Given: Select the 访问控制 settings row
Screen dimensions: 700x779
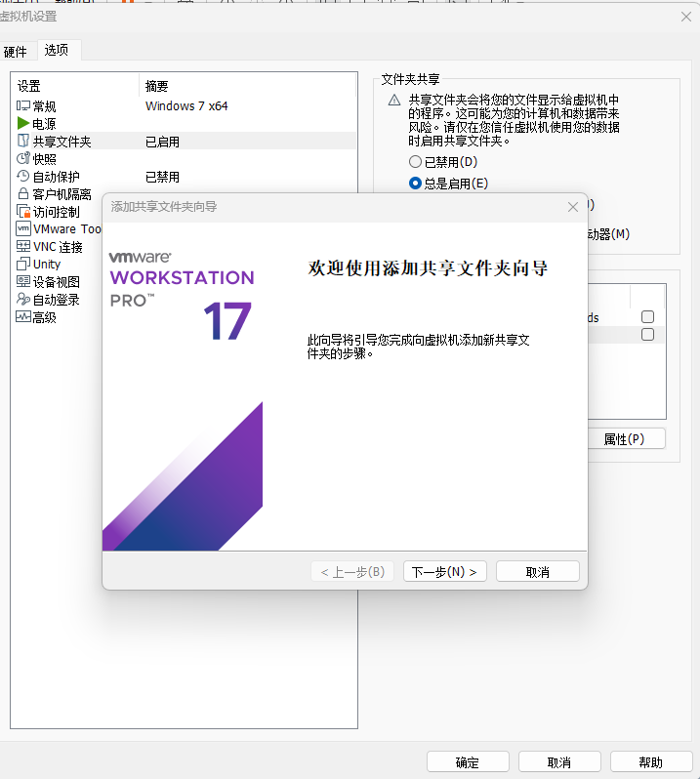Looking at the screenshot, I should point(58,212).
